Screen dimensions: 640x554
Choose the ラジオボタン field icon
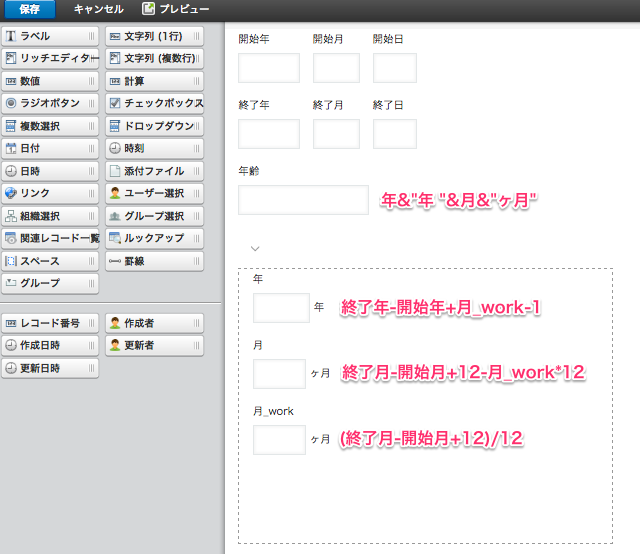(x=11, y=103)
